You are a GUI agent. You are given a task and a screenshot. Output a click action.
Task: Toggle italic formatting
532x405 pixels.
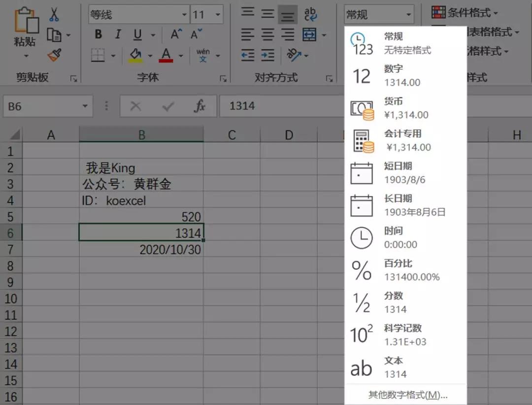click(117, 34)
